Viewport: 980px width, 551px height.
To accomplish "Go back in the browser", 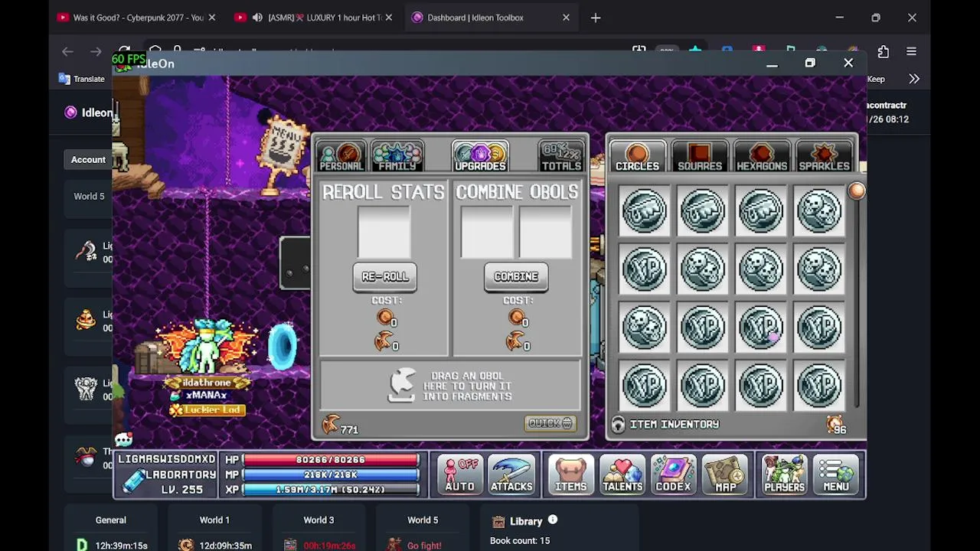I will point(67,51).
